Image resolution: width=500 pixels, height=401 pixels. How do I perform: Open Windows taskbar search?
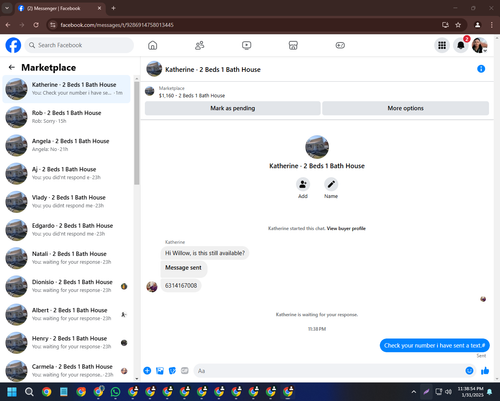pos(29,392)
